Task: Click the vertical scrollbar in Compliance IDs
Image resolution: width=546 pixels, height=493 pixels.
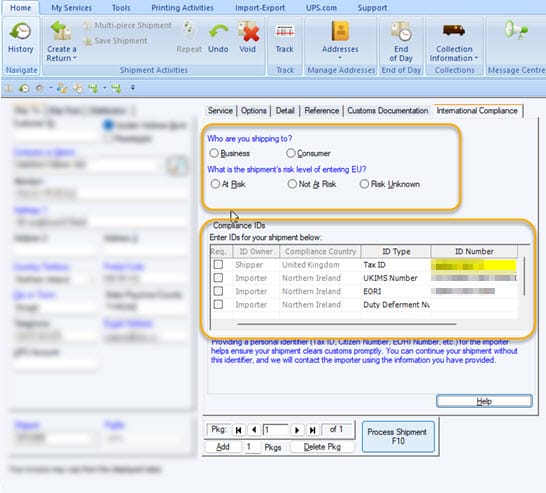Action: tap(524, 277)
